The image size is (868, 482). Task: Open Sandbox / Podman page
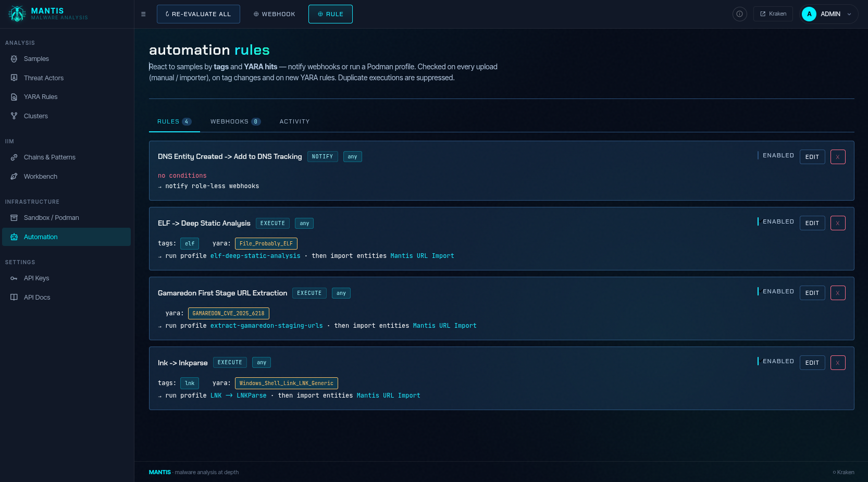tap(66, 218)
